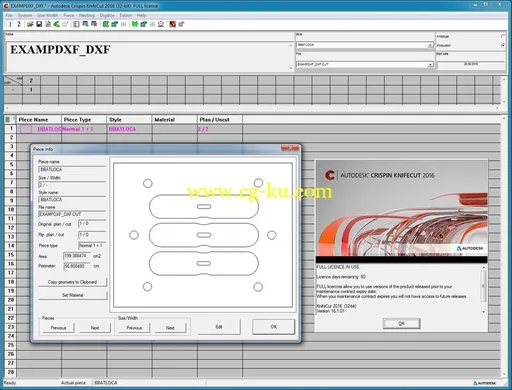Open the System menu
512x390 pixels.
[25, 15]
